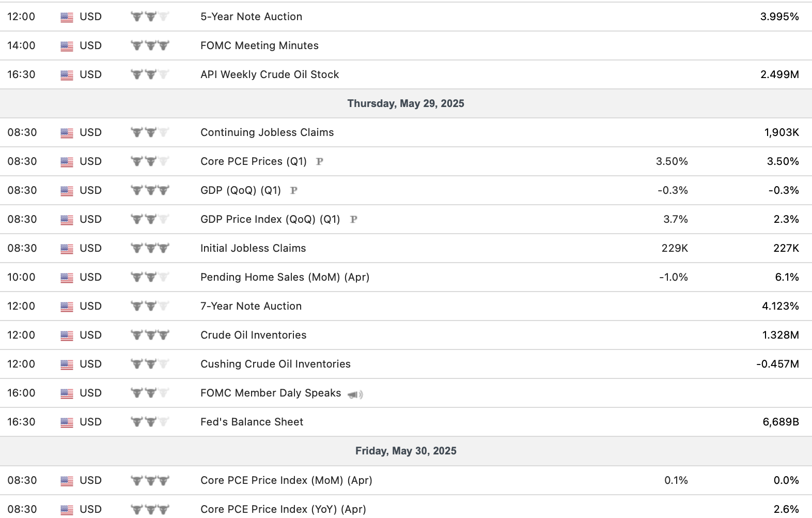Image resolution: width=812 pixels, height=518 pixels.
Task: Click US flag in Pending Home Sales row
Action: (x=67, y=278)
